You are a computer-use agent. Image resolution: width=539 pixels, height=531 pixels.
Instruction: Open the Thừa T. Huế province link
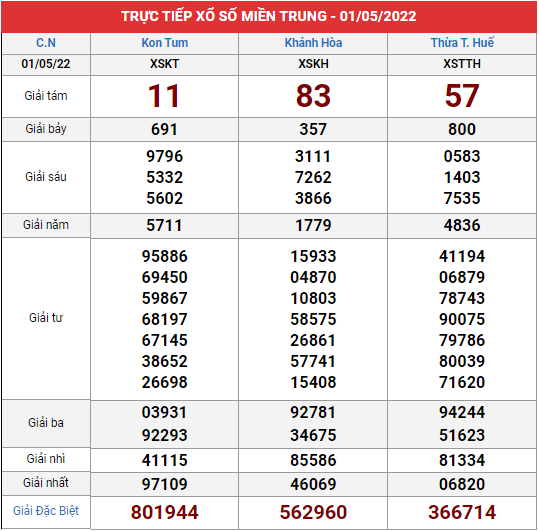(462, 43)
